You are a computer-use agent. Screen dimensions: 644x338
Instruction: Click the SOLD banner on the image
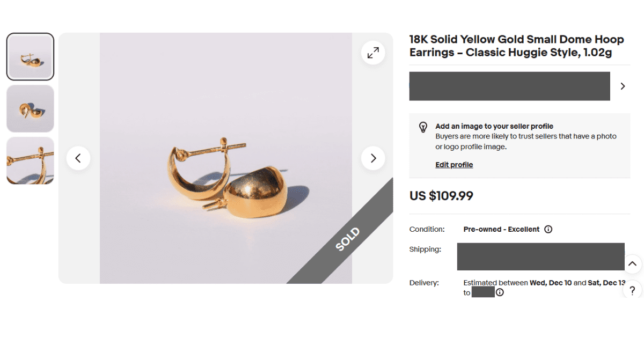[x=348, y=239]
